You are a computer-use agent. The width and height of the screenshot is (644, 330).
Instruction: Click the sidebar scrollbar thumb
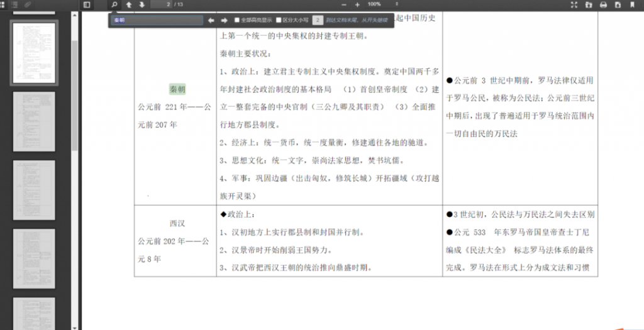(x=74, y=96)
